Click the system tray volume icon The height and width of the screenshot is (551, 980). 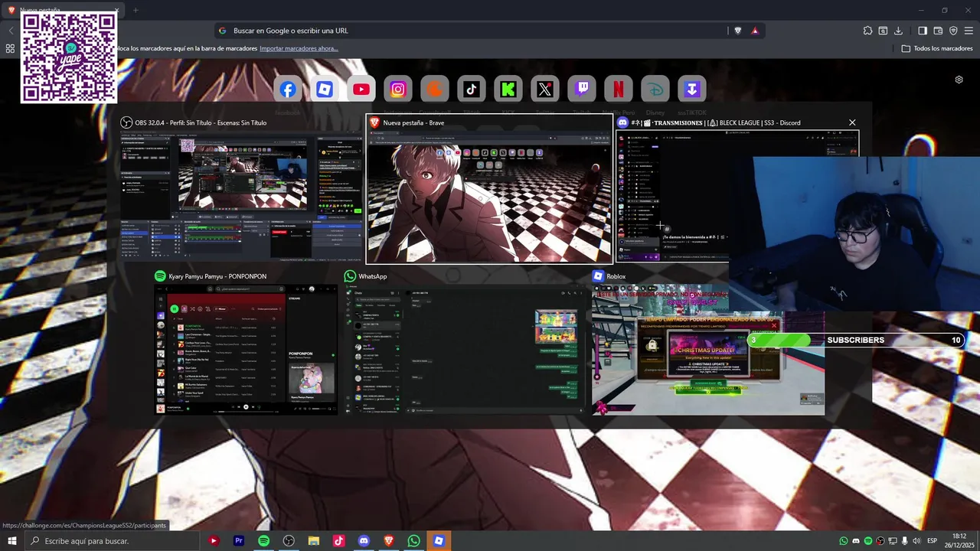916,541
